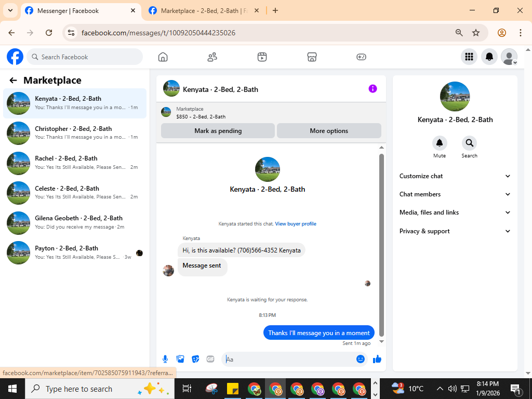View site information icon in address bar
The image size is (532, 399).
tap(71, 33)
